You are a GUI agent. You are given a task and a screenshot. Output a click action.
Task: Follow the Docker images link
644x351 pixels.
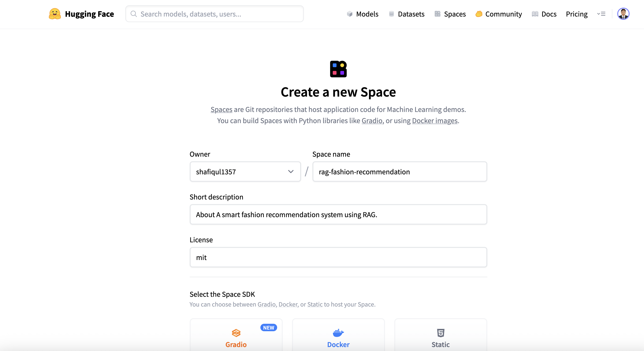[x=435, y=121]
